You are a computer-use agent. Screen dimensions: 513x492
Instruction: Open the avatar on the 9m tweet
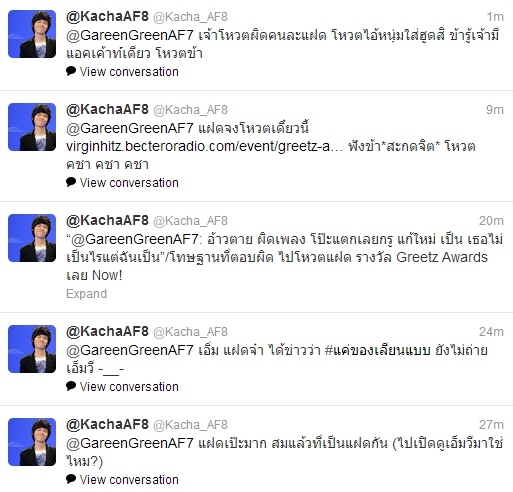[32, 127]
